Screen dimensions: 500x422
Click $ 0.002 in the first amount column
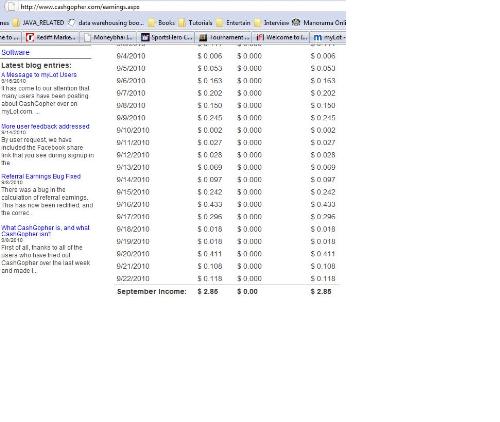(x=210, y=130)
